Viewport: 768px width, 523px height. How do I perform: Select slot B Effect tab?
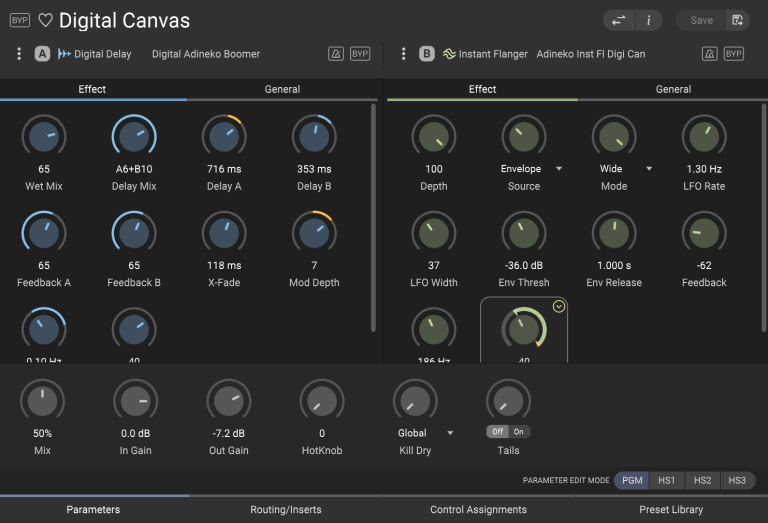(482, 89)
